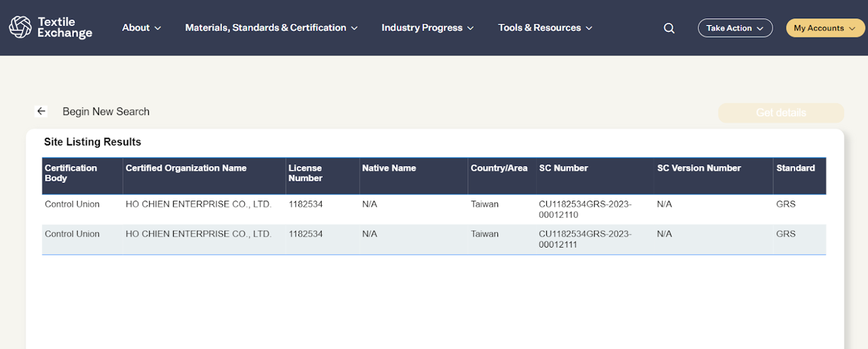Viewport: 868px width, 349px height.
Task: Expand the Industry Progress menu
Action: pyautogui.click(x=427, y=27)
